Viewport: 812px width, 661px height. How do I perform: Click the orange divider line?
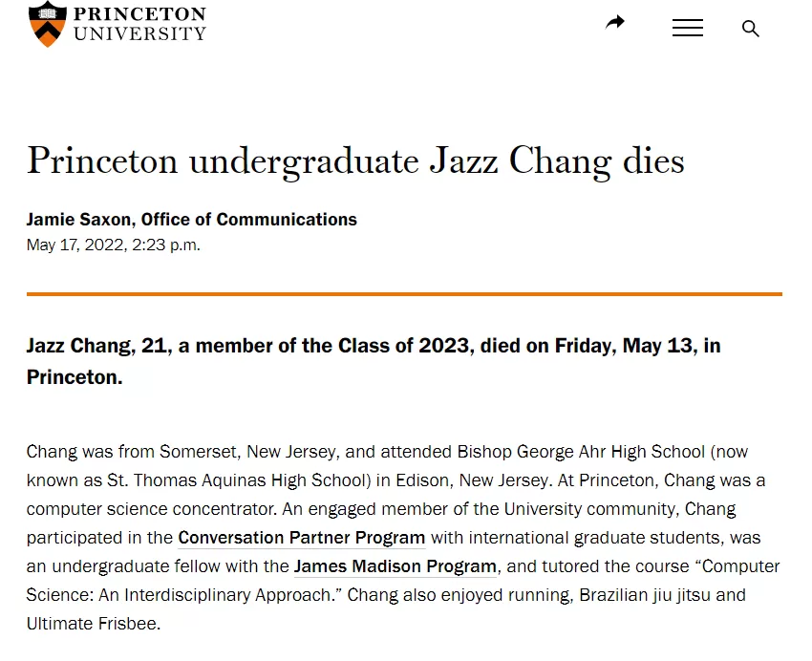(404, 294)
